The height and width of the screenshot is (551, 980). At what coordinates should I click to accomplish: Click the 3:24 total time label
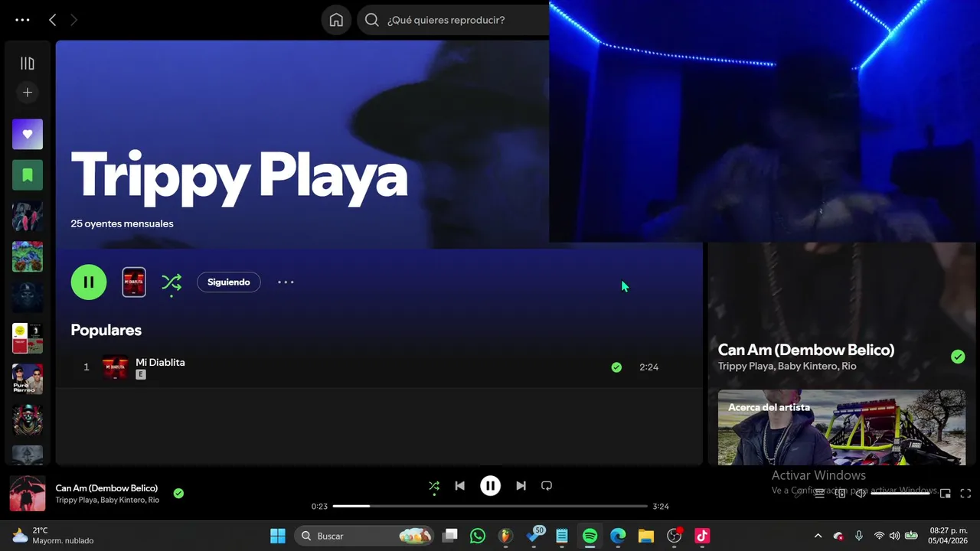661,507
